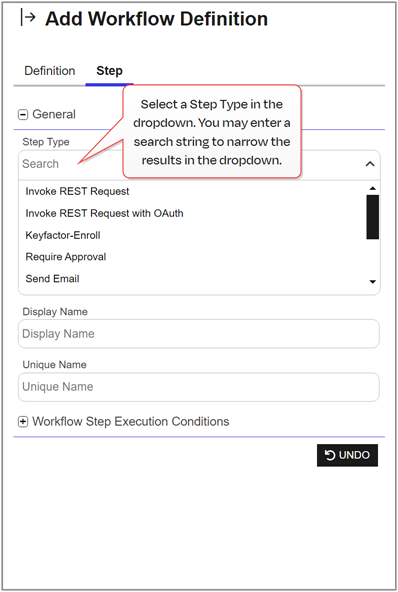The image size is (398, 592).
Task: Click the Step Type field label
Action: tap(46, 142)
